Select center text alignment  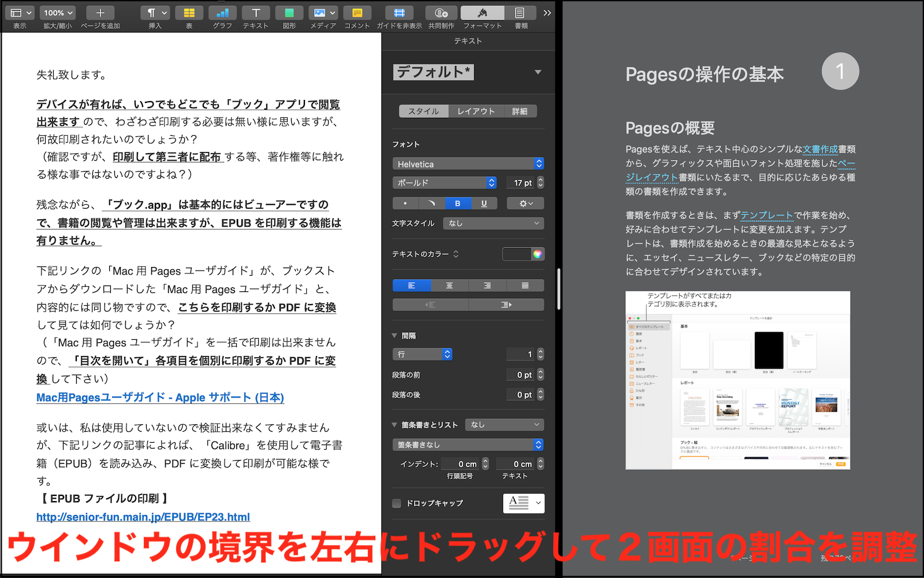[x=449, y=286]
